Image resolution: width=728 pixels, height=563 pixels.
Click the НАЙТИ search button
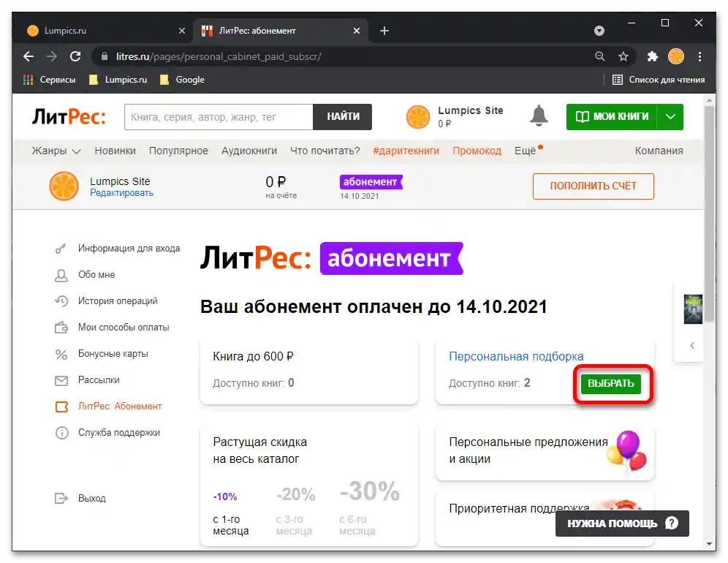tap(343, 116)
